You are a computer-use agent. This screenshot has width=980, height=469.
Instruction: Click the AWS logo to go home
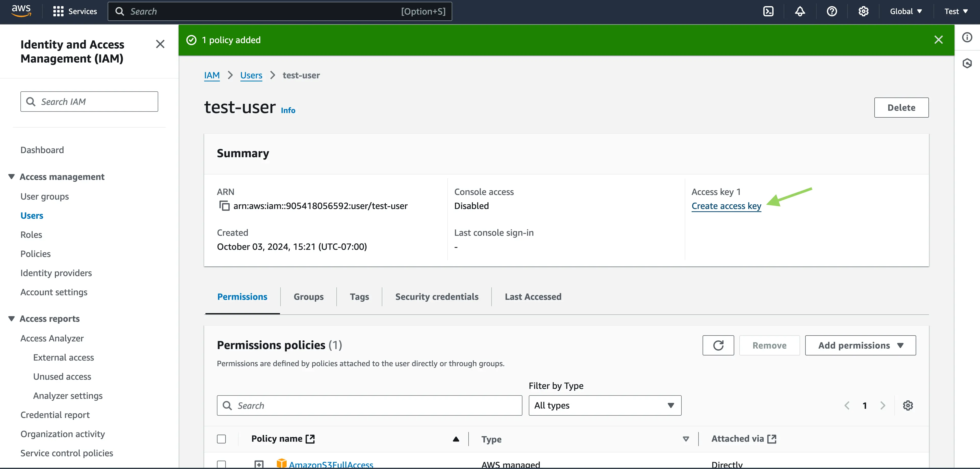click(x=21, y=11)
